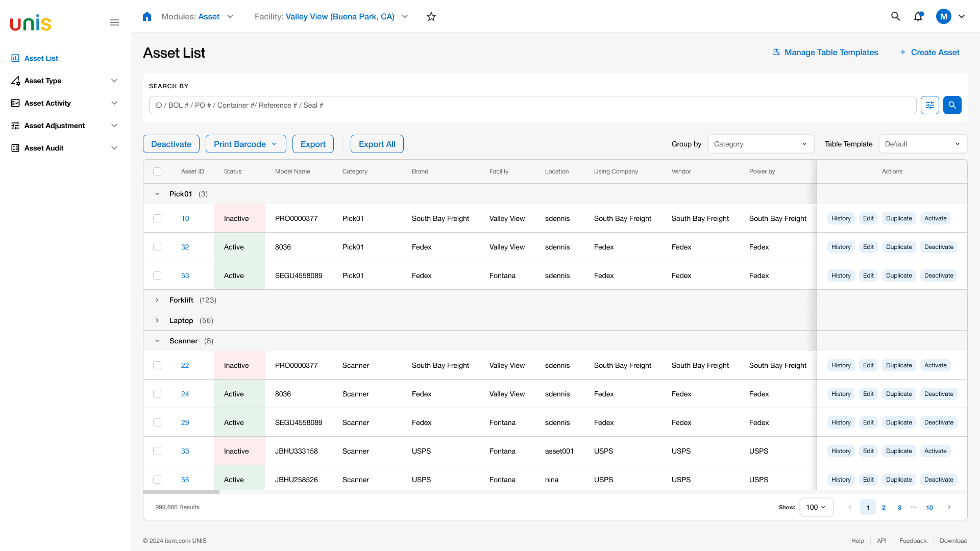The height and width of the screenshot is (551, 980).
Task: Open the Group by Category dropdown
Action: 761,144
